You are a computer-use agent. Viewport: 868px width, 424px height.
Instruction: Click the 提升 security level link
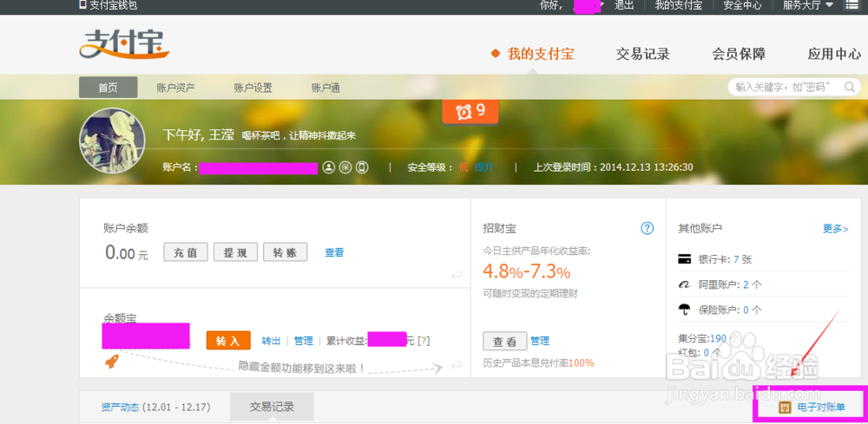point(483,167)
